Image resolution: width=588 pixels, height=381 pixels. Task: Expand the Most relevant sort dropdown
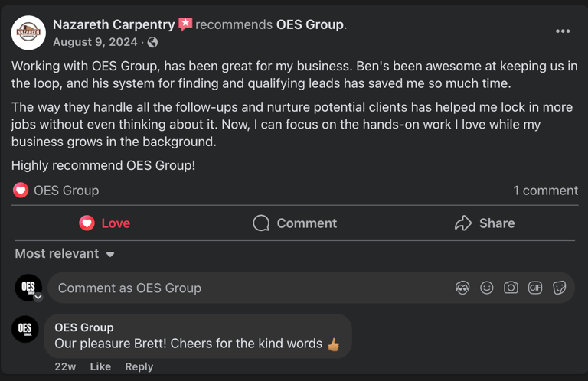pos(64,254)
